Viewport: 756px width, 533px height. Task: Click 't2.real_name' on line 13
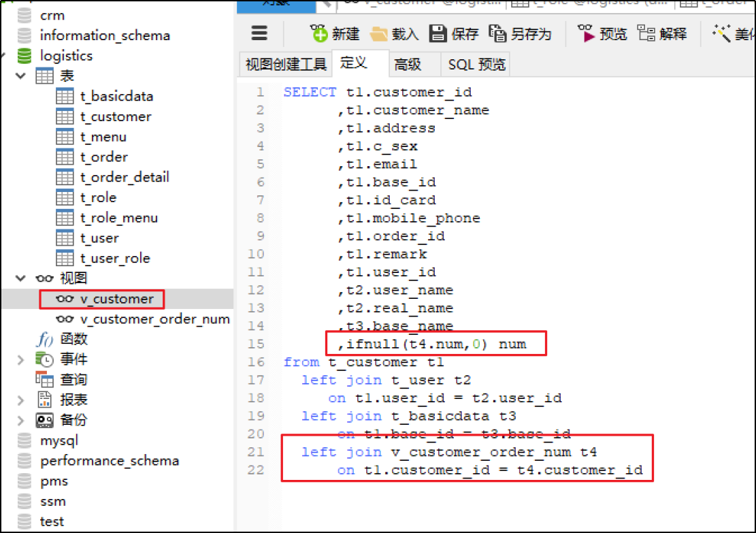click(399, 308)
